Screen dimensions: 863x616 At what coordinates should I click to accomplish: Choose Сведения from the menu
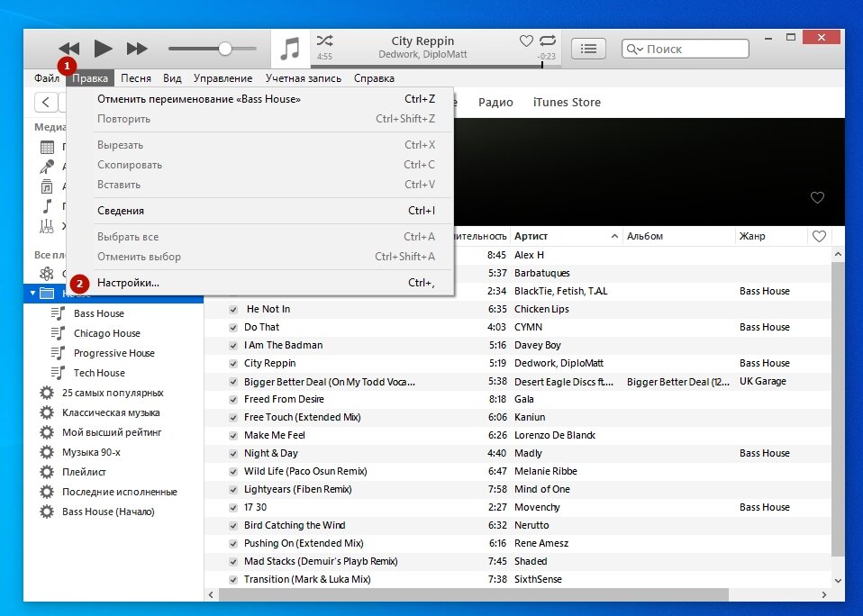(259, 211)
